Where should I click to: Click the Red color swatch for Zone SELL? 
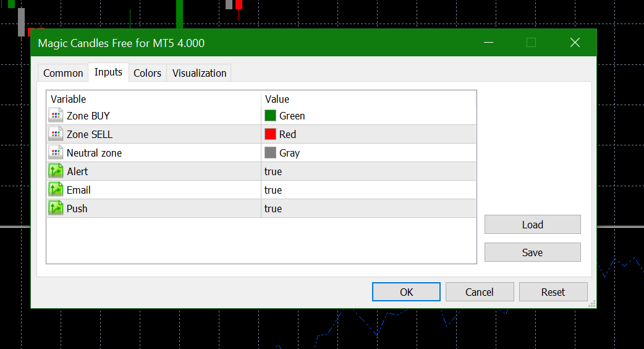pyautogui.click(x=270, y=134)
